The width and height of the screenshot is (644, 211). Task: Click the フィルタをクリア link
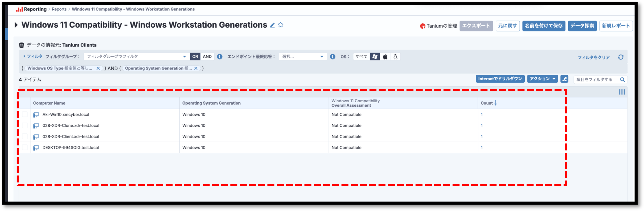click(x=594, y=57)
